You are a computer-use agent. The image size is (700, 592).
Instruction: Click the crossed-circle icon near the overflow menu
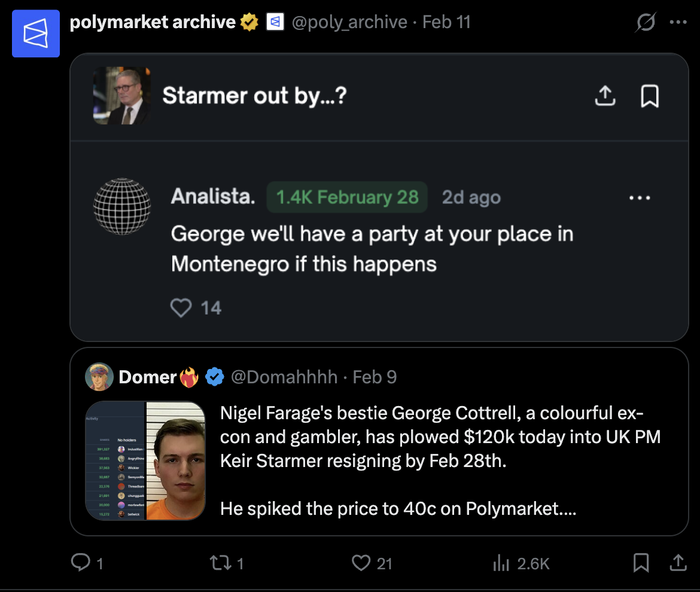645,22
